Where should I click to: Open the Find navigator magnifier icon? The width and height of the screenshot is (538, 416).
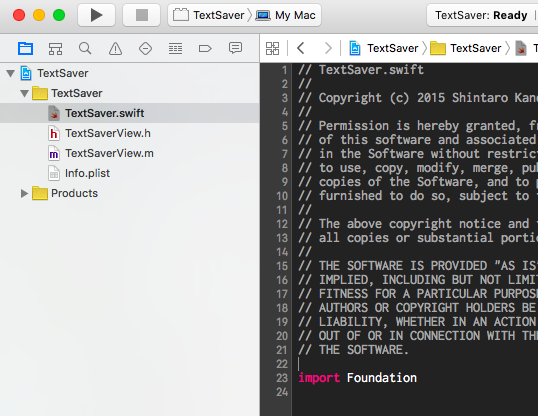click(85, 48)
